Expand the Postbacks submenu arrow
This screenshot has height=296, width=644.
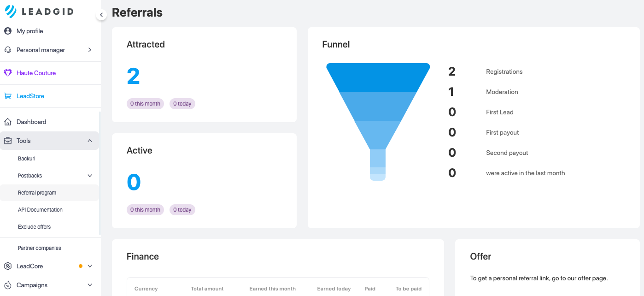[90, 176]
